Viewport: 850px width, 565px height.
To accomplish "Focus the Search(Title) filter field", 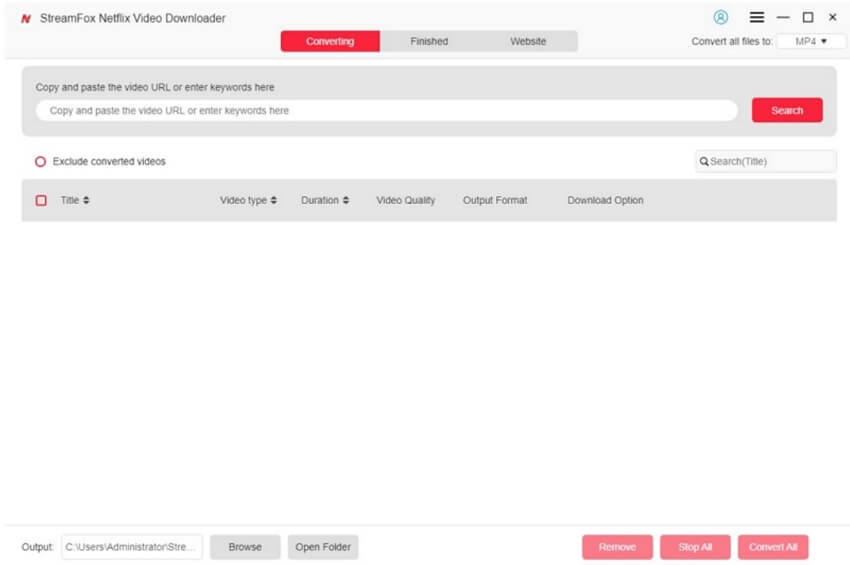I will (x=765, y=162).
